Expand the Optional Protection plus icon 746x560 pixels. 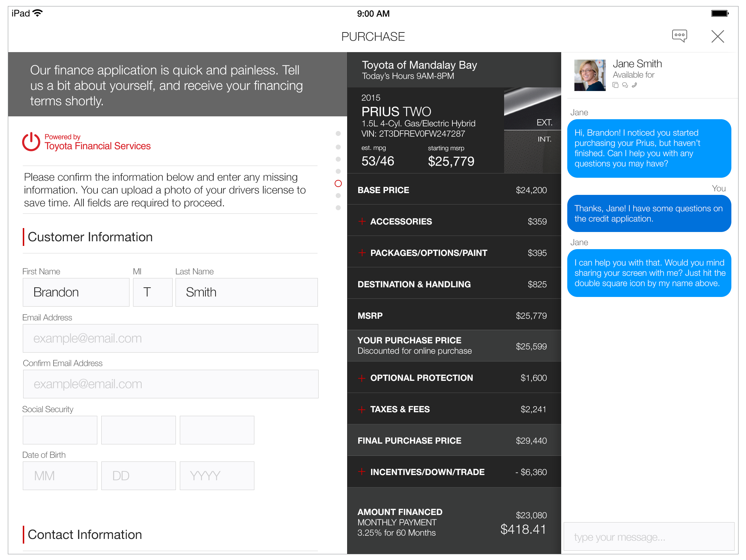point(362,378)
